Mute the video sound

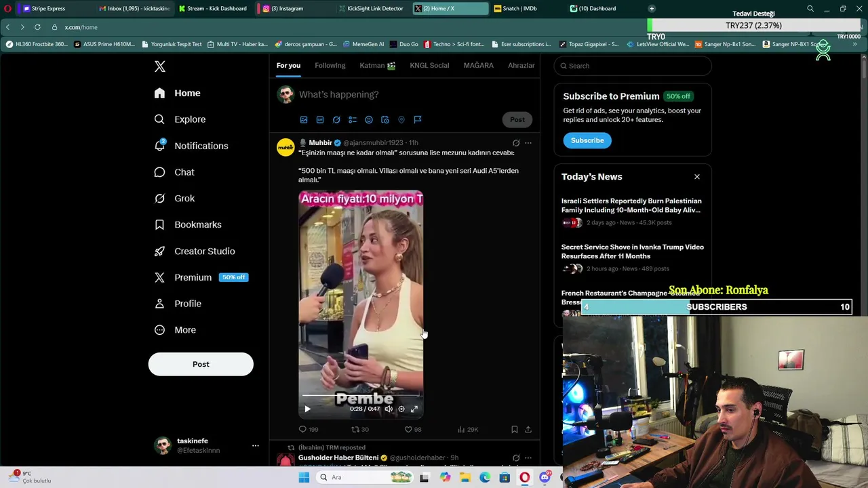(x=389, y=409)
